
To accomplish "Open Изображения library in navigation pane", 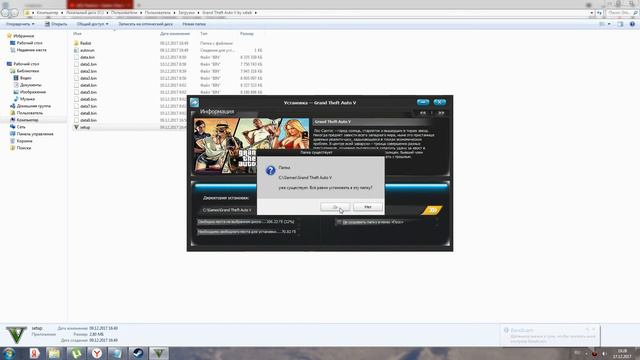I will 33,92.
